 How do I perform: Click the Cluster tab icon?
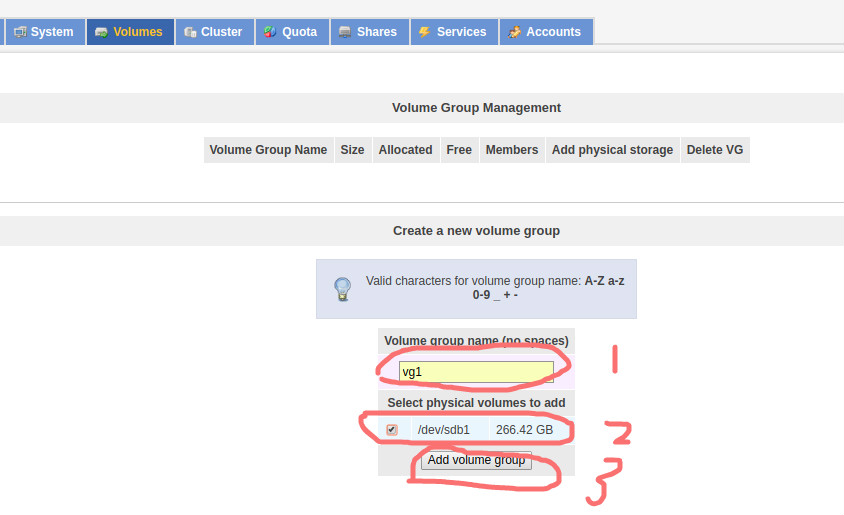tap(189, 32)
